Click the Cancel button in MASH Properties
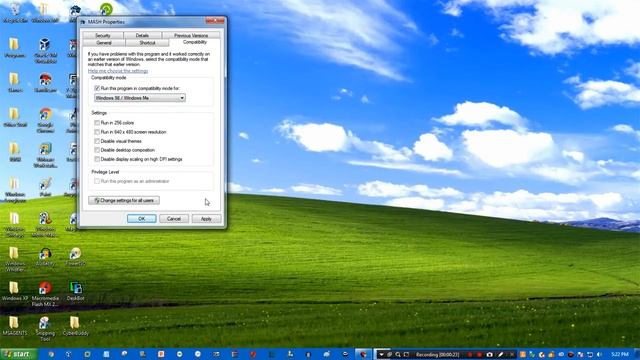This screenshot has height=360, width=640. tap(173, 219)
